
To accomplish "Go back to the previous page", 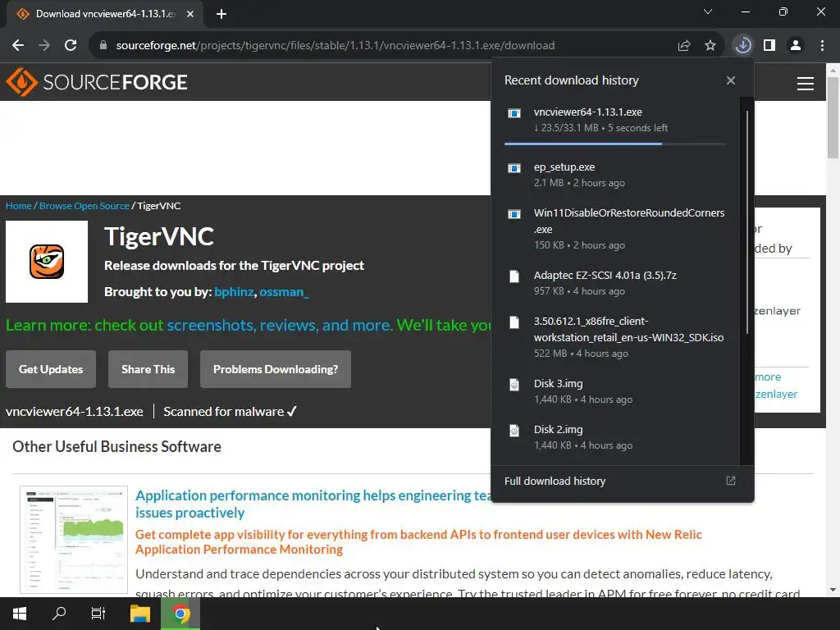I will pos(18,46).
